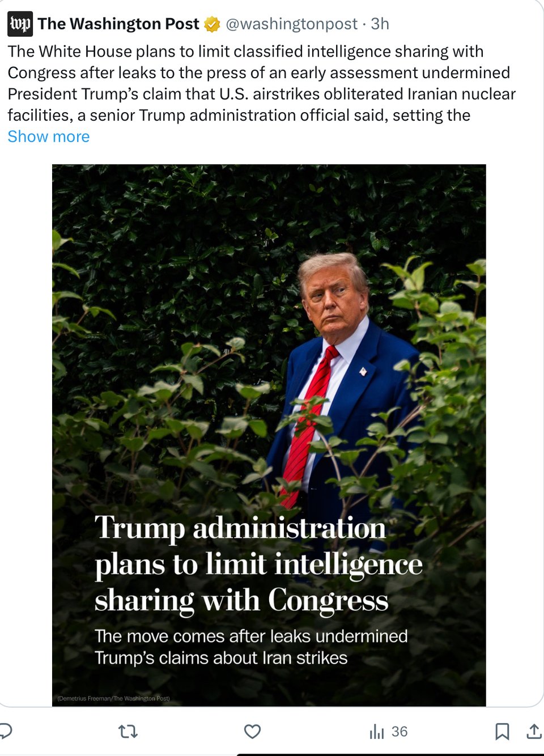Open the 3h timestamp link
This screenshot has height=756, width=544.
(x=380, y=24)
